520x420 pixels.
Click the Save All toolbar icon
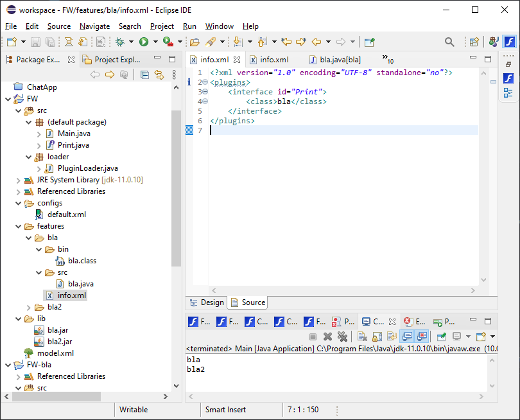(x=50, y=41)
